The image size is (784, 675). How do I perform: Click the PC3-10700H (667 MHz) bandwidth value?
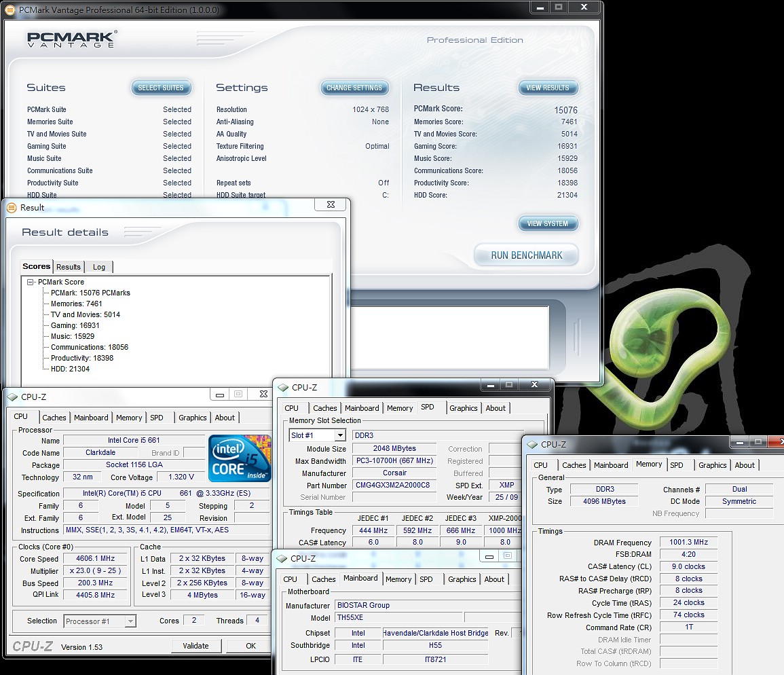[394, 461]
